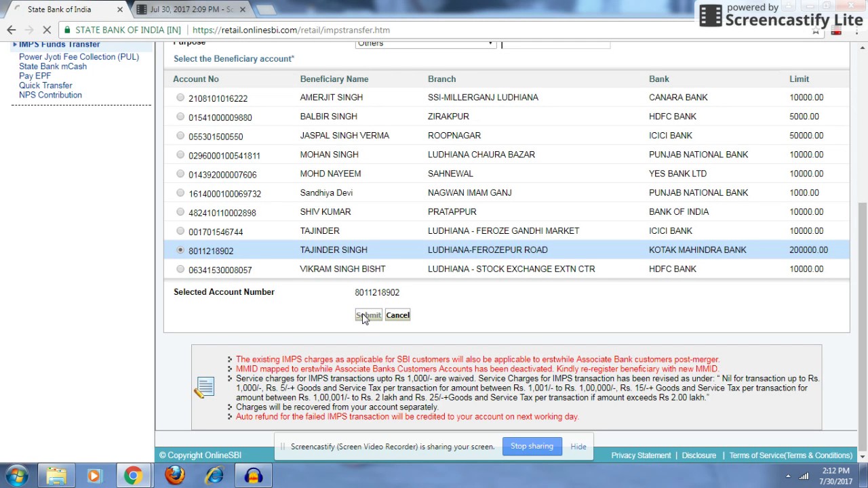Open Internet Explorer from the taskbar

[214, 476]
